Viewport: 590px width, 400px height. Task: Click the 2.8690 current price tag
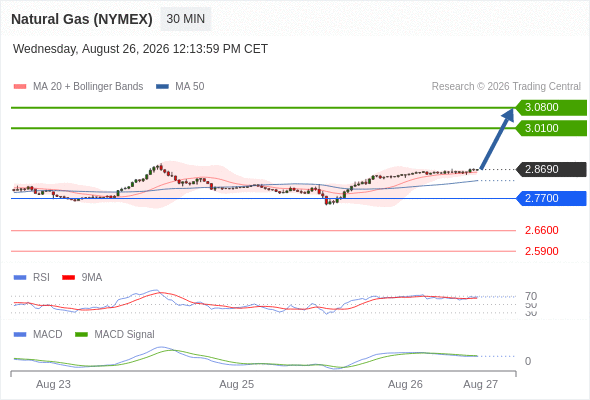coord(551,169)
